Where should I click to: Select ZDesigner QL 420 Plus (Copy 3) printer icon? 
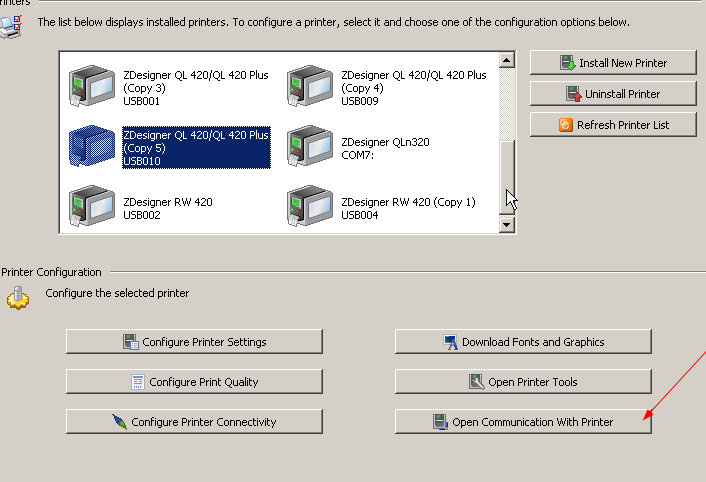(92, 87)
